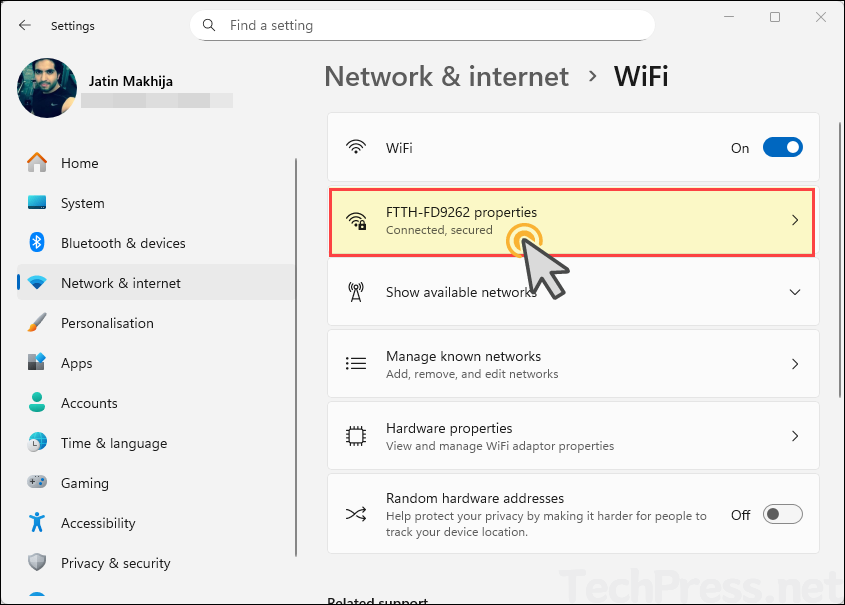845x605 pixels.
Task: Open Hardware properties chevron arrow
Action: click(x=795, y=436)
